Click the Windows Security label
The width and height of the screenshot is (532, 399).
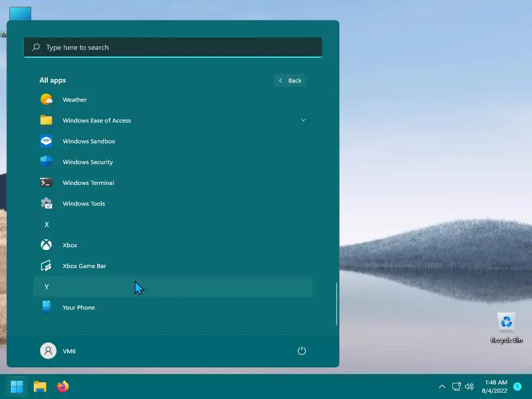click(87, 162)
